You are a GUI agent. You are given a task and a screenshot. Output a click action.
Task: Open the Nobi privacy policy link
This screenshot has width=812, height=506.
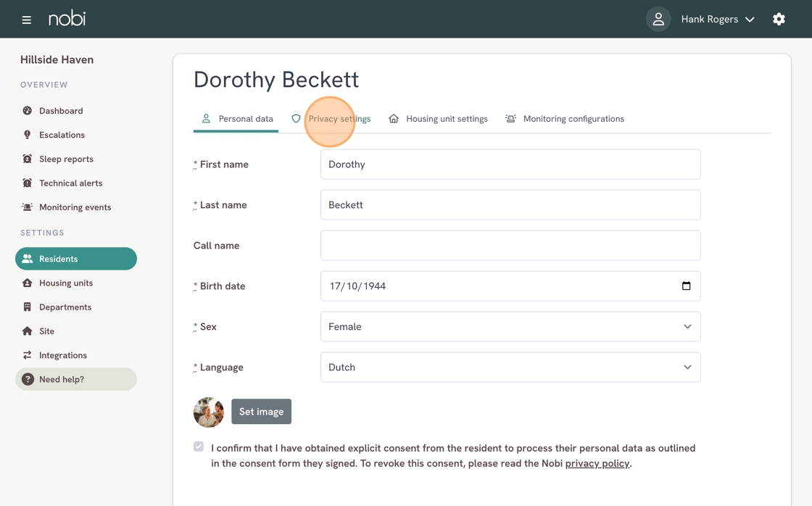tap(597, 463)
